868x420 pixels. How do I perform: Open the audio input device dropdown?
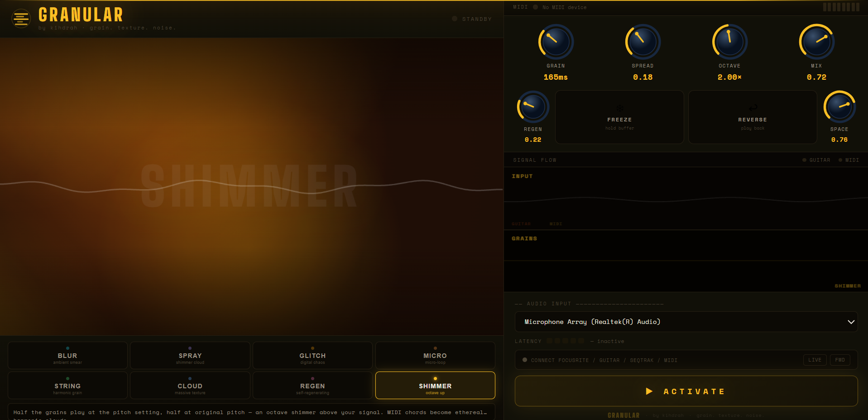tap(686, 322)
